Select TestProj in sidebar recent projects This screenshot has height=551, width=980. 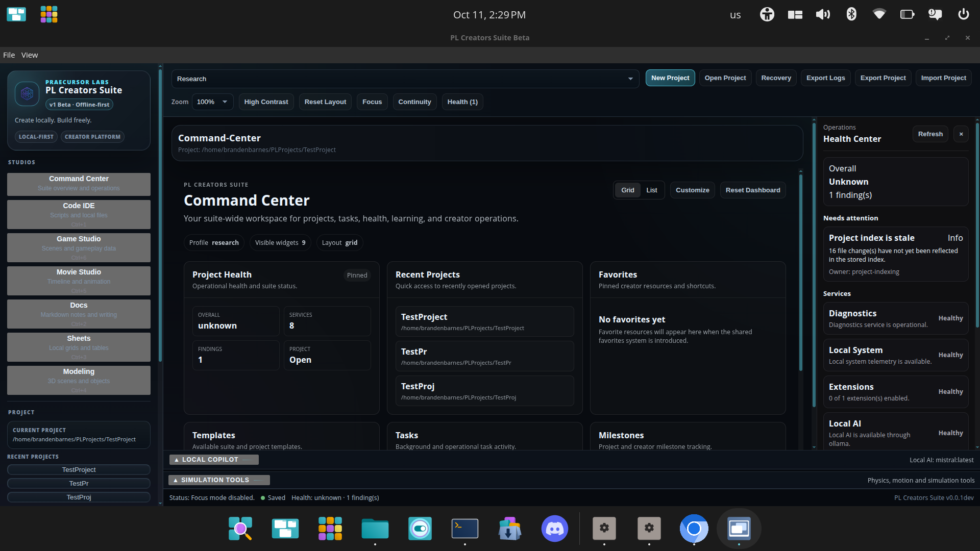(x=79, y=497)
